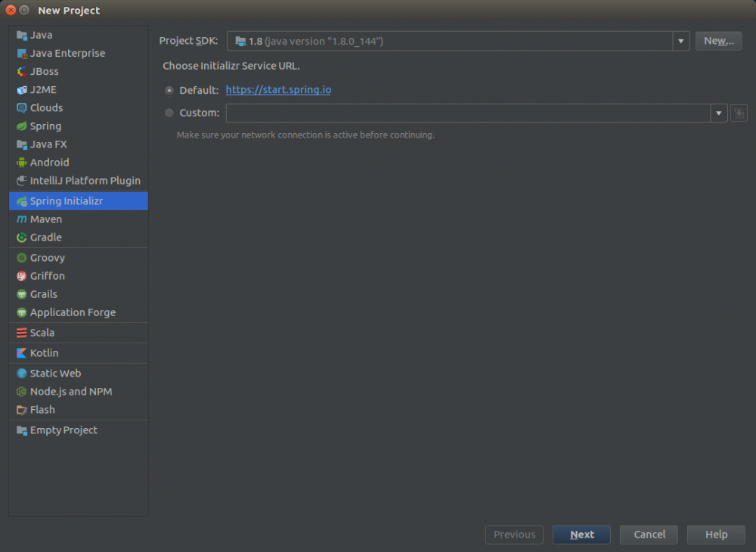Screen dimensions: 756x552
Task: Click the Scala icon in sidebar
Action: coord(22,333)
